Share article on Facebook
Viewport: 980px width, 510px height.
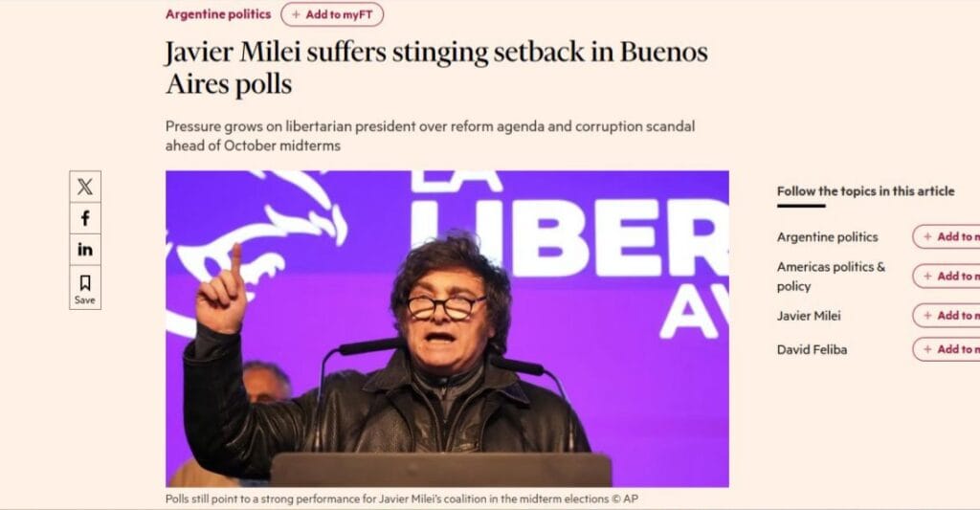tap(85, 218)
